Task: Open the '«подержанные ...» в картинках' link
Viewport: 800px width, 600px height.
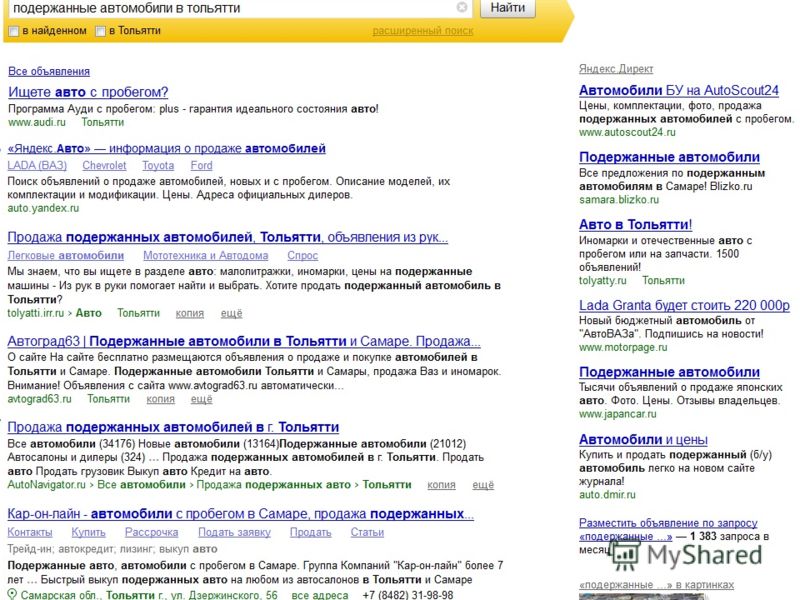Action: [x=657, y=585]
